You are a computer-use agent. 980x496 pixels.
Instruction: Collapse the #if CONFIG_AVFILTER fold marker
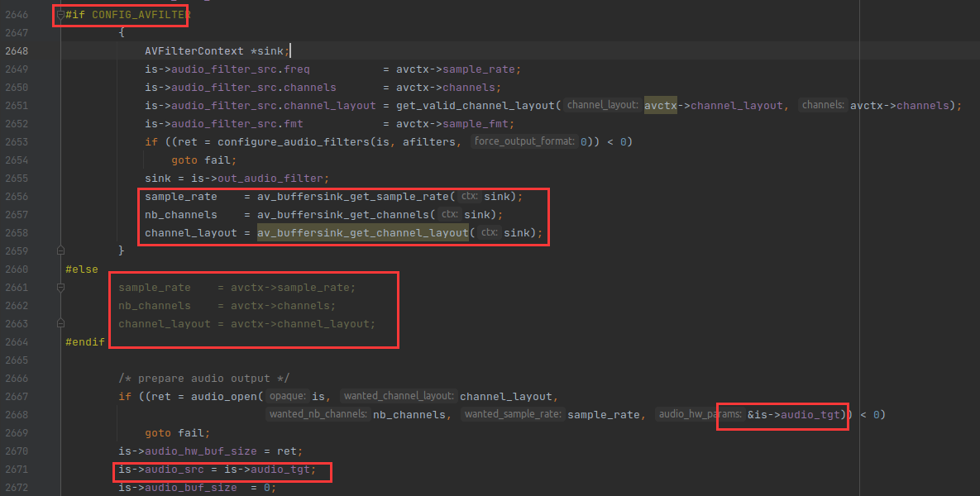60,15
